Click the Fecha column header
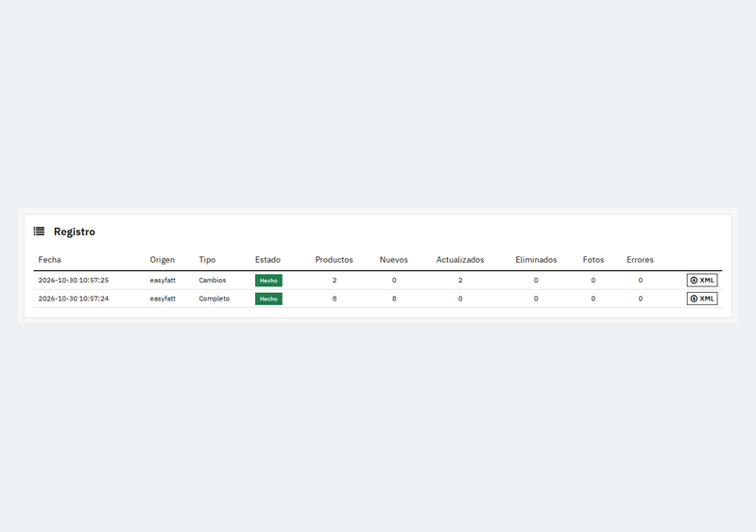 pos(50,260)
